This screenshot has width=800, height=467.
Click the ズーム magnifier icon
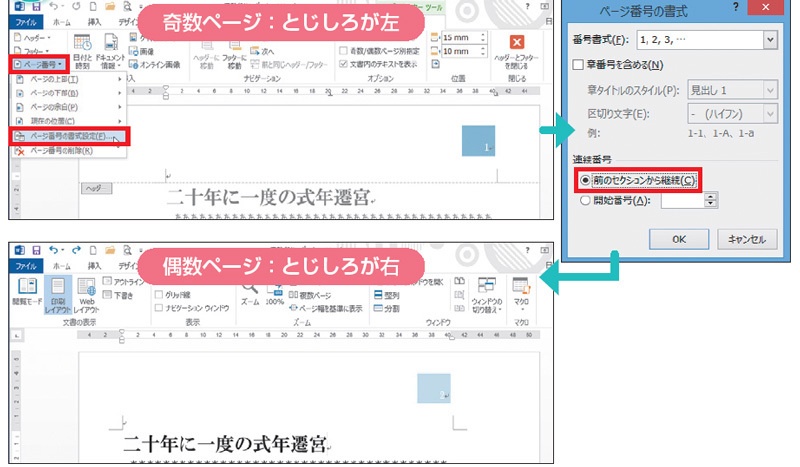(245, 287)
